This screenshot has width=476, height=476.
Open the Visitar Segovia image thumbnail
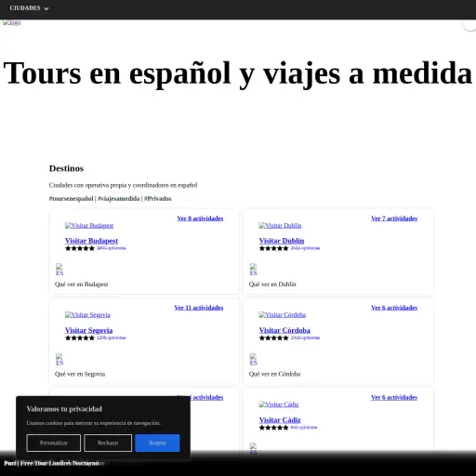click(x=87, y=315)
